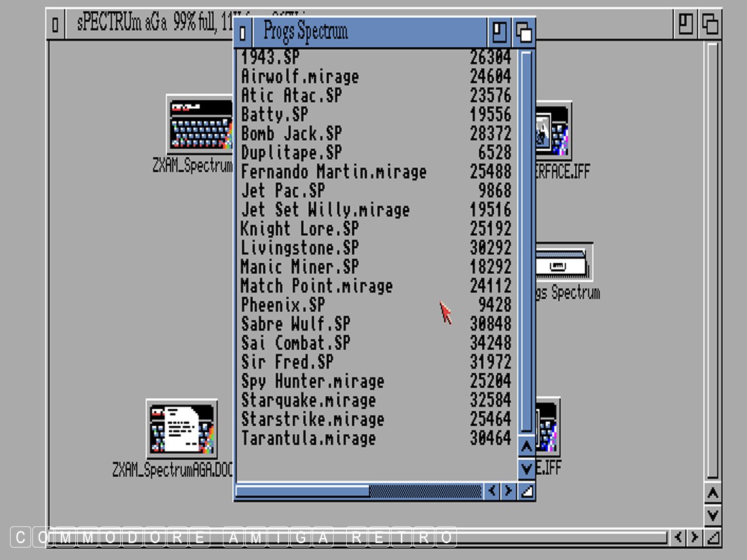Open the ZXAM_Spectrum emulator icon
Screen dimensions: 747x560
pos(199,124)
